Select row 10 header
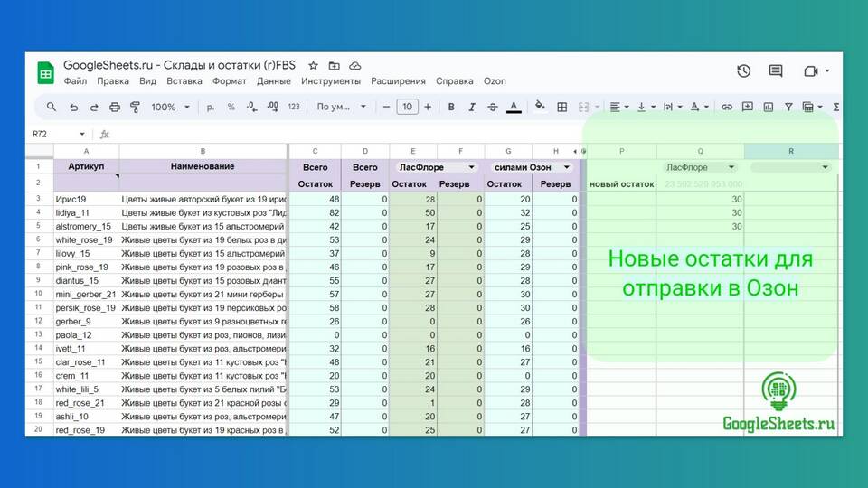The height and width of the screenshot is (488, 868). coord(39,294)
